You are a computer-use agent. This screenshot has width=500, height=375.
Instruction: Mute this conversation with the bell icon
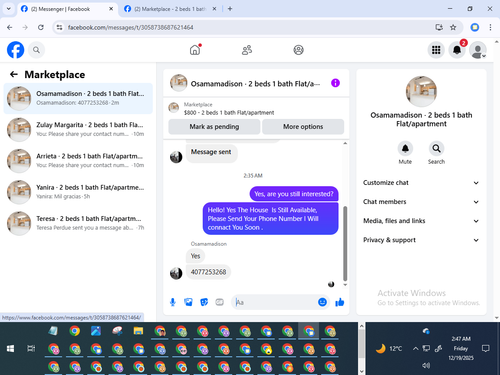point(405,148)
